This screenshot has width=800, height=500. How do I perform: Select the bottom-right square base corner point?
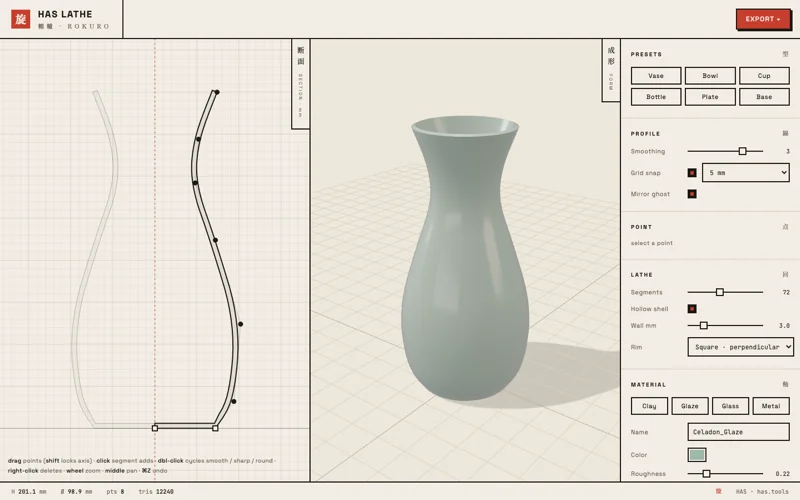click(x=215, y=428)
